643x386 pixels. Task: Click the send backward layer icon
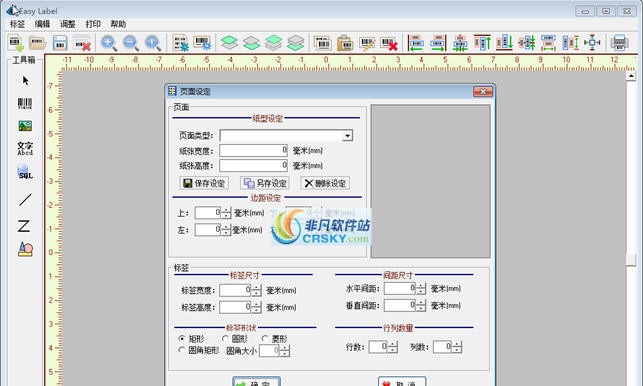296,43
